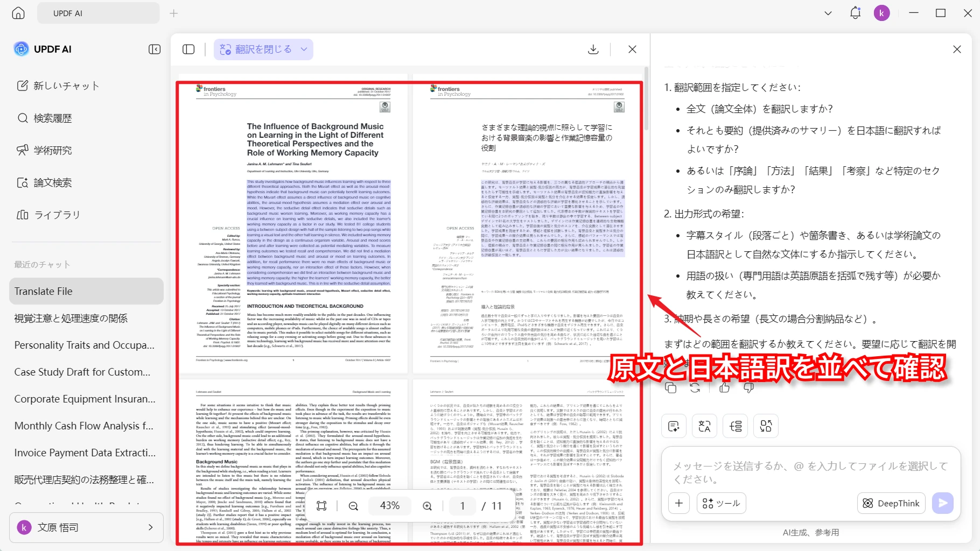Expand the title bar dropdown chevron
The image size is (980, 551).
828,13
